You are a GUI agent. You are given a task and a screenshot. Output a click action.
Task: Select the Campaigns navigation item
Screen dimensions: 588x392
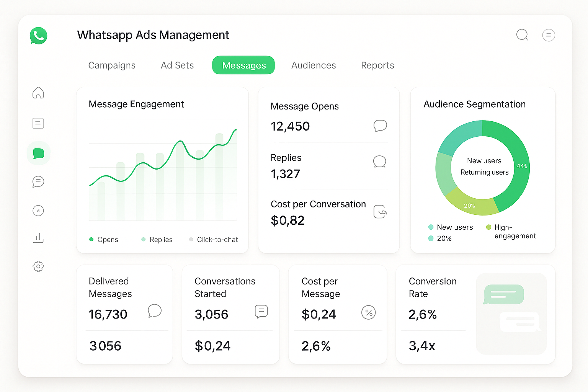point(112,65)
